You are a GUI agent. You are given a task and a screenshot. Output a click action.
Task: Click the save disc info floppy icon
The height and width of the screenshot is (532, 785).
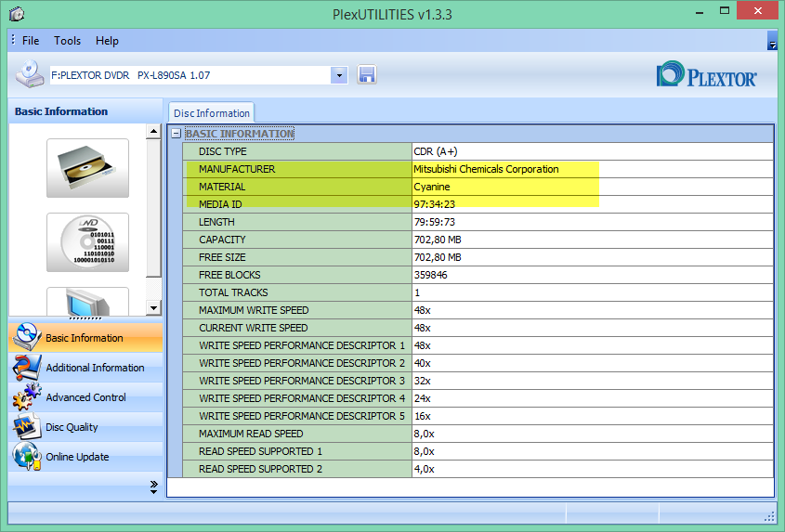tap(366, 75)
